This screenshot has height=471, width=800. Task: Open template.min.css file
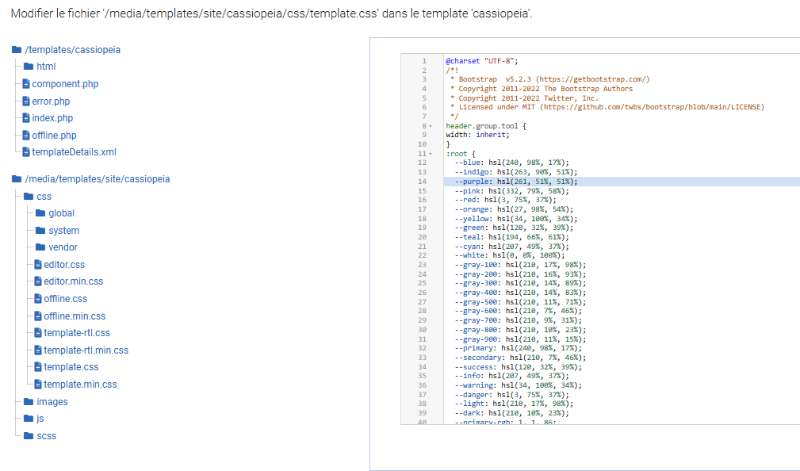80,384
